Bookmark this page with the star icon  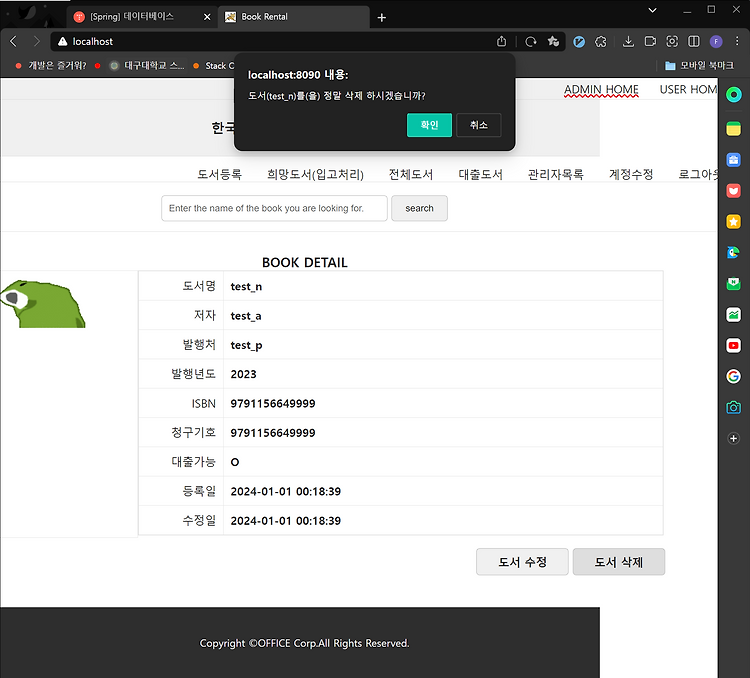pyautogui.click(x=553, y=42)
